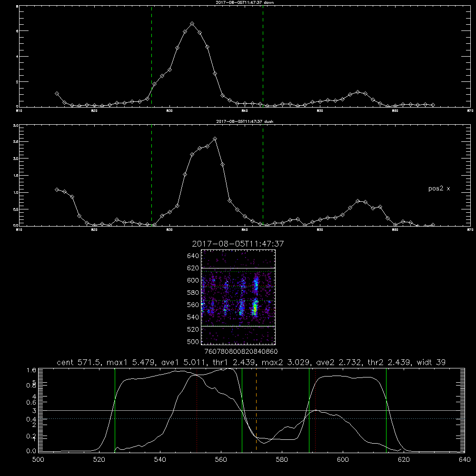Click the large timestamp title above the spectrogram

(x=238, y=244)
